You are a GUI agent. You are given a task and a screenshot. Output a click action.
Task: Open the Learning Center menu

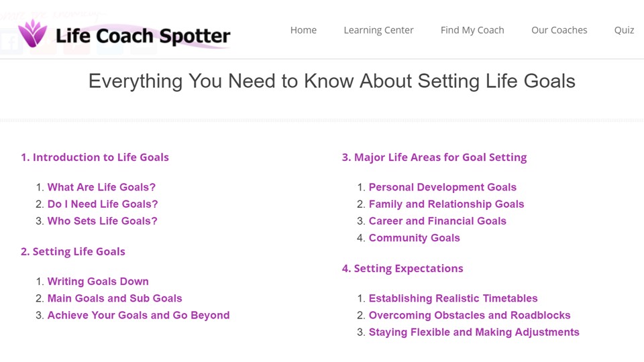tap(378, 30)
